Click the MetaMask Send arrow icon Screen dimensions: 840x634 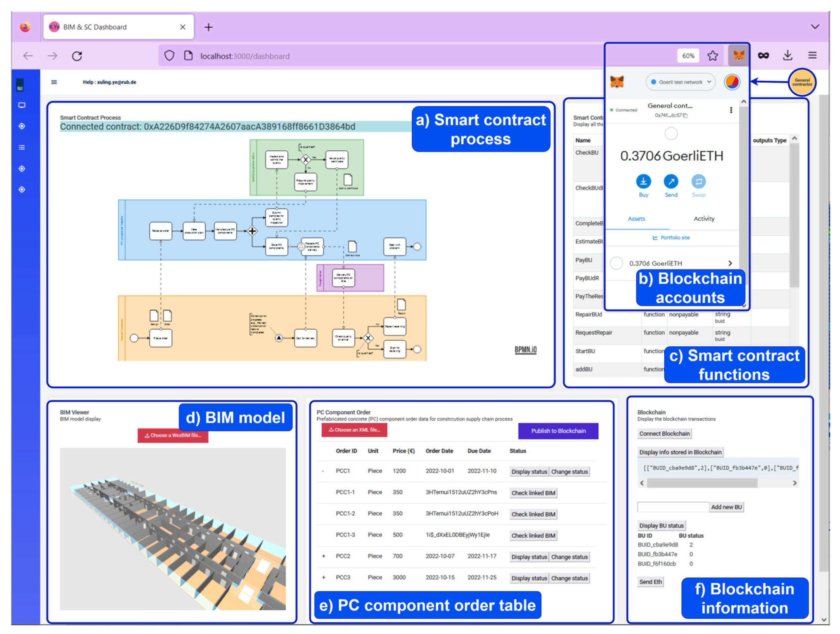click(x=671, y=182)
